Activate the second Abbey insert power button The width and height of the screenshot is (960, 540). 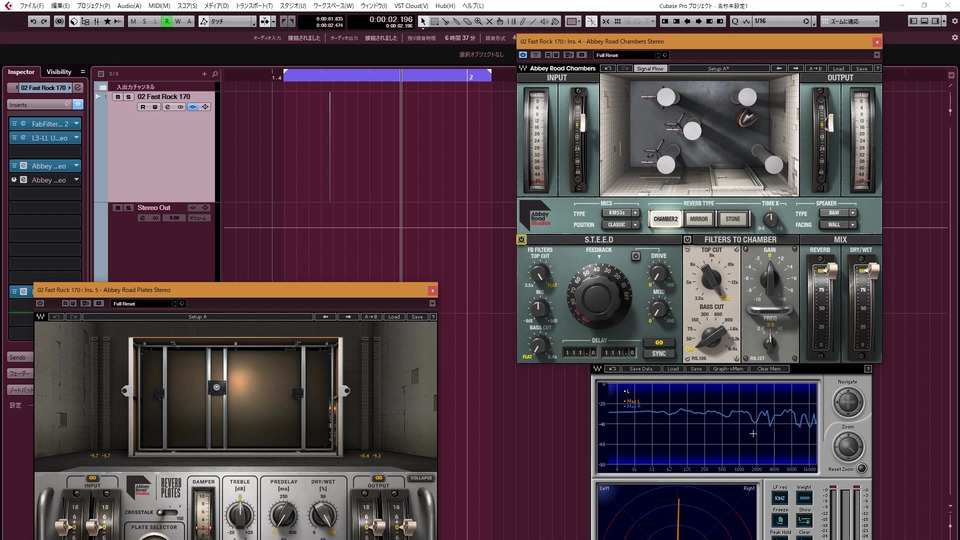[x=14, y=180]
